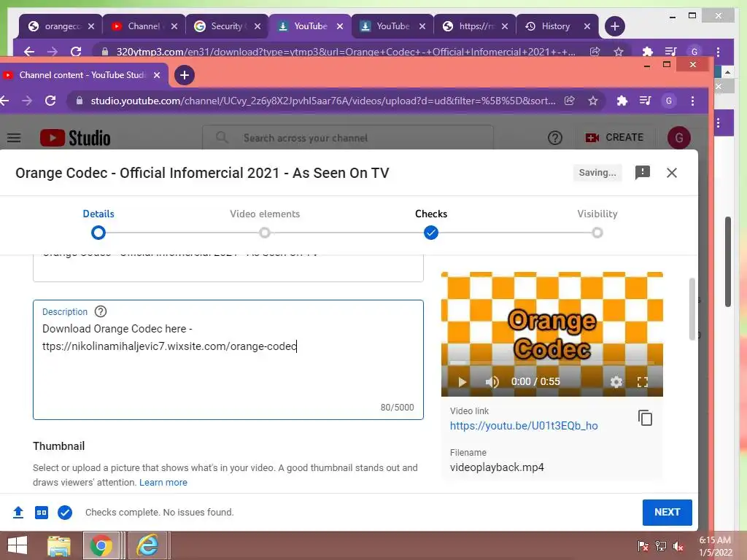Click inside the Description text box
The height and width of the screenshot is (560, 747).
[228, 360]
